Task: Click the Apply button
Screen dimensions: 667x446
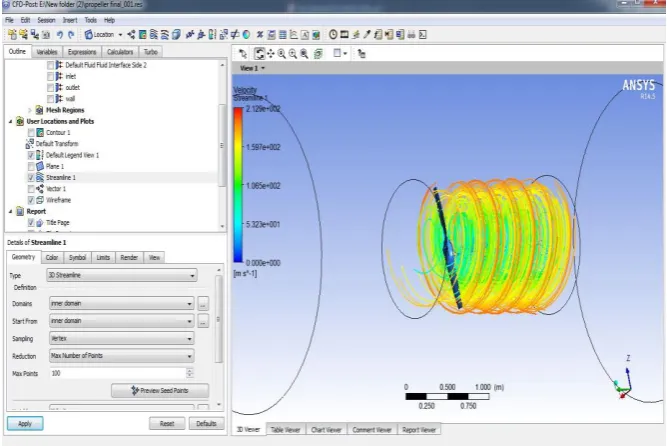Action: point(25,423)
